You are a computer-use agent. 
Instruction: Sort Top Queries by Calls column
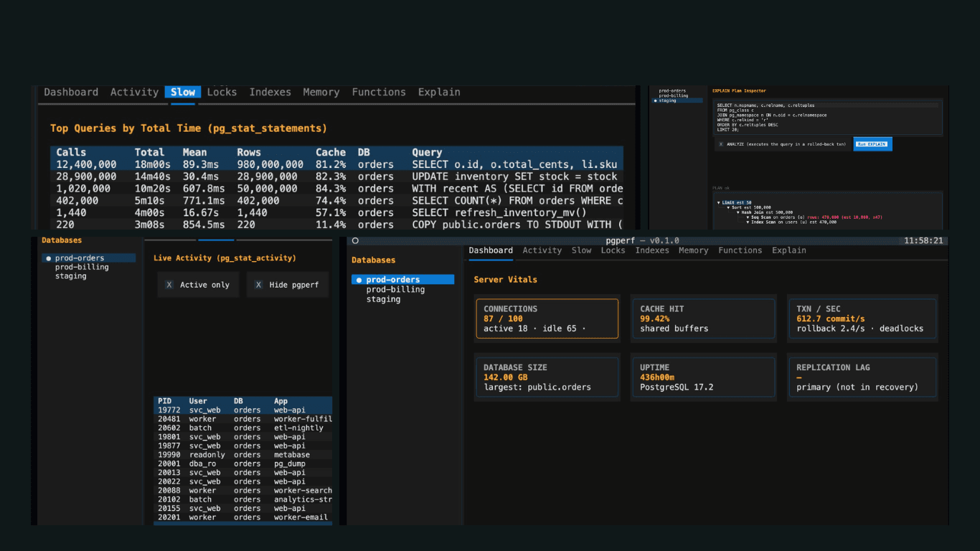pyautogui.click(x=71, y=152)
